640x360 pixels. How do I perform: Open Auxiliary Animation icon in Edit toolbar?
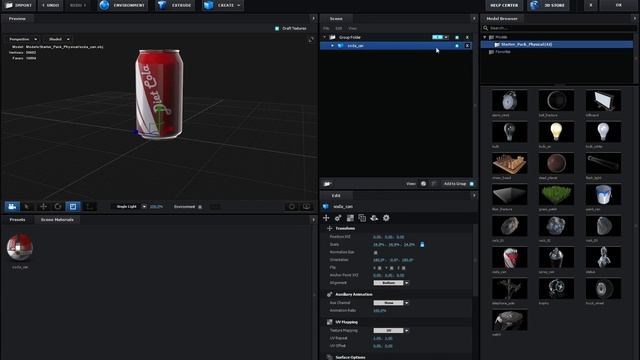tap(338, 218)
